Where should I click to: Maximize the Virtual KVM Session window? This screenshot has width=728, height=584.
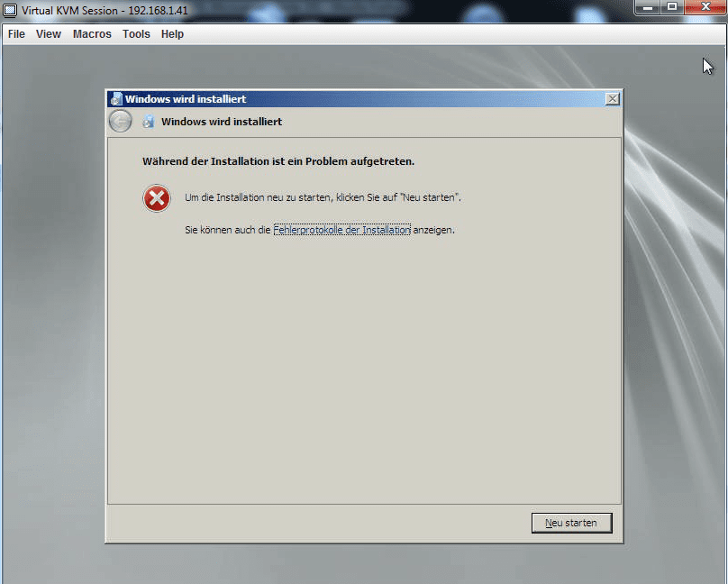pos(672,7)
